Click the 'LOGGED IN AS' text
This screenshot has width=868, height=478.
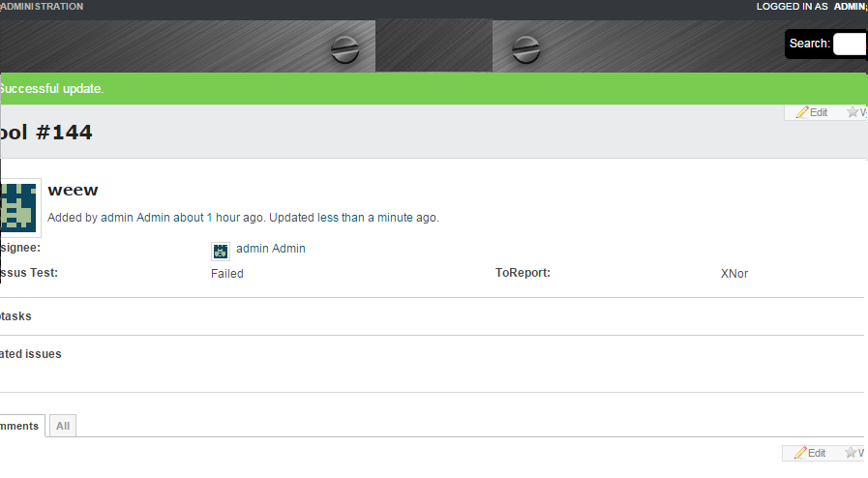pos(793,7)
